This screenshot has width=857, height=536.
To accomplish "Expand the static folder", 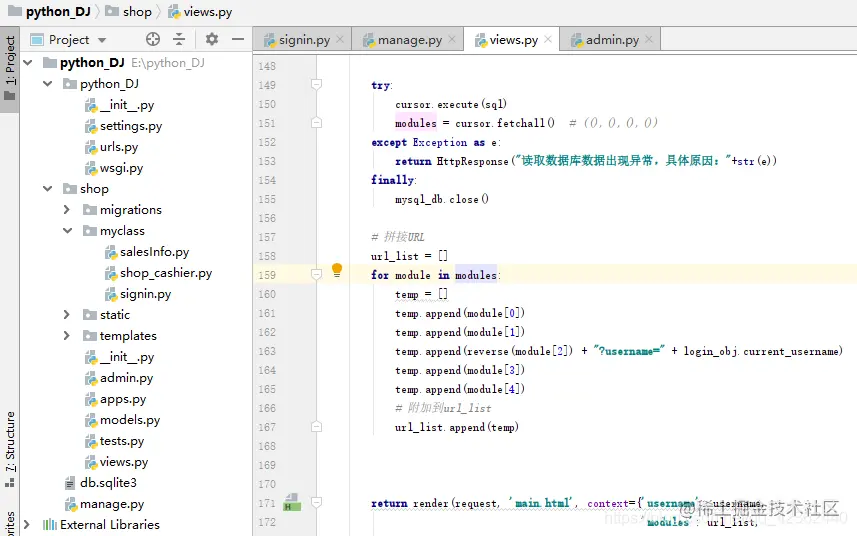I will pyautogui.click(x=67, y=315).
